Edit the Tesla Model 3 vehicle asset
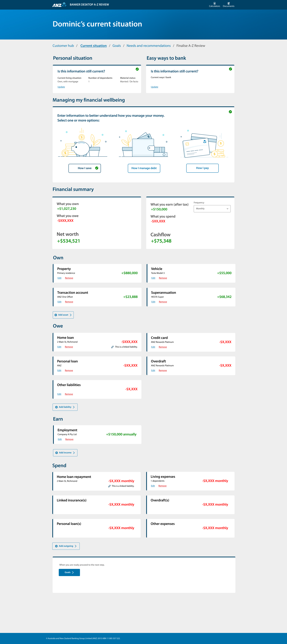The height and width of the screenshot is (644, 287). [x=153, y=278]
